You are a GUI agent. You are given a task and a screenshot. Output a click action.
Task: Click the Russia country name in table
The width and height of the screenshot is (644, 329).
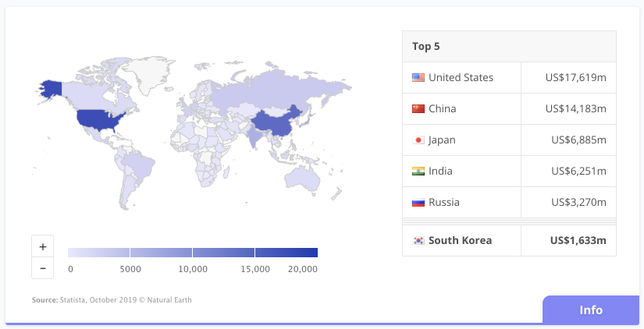pos(444,202)
